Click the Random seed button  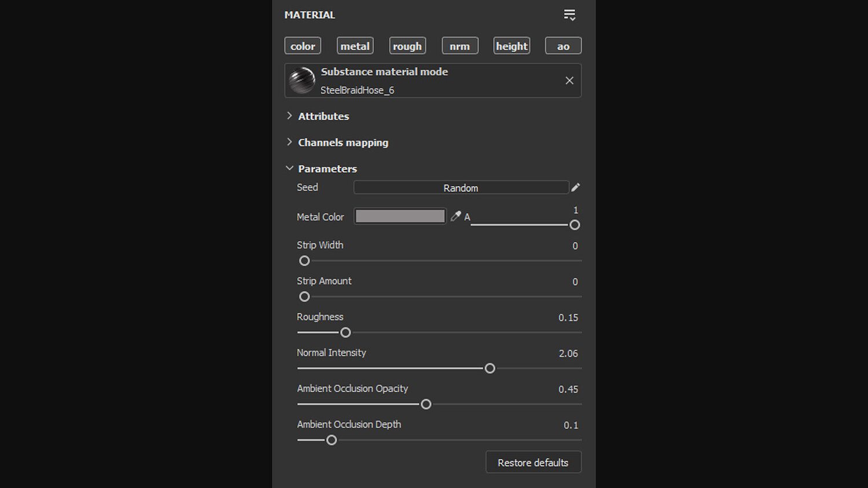(461, 188)
